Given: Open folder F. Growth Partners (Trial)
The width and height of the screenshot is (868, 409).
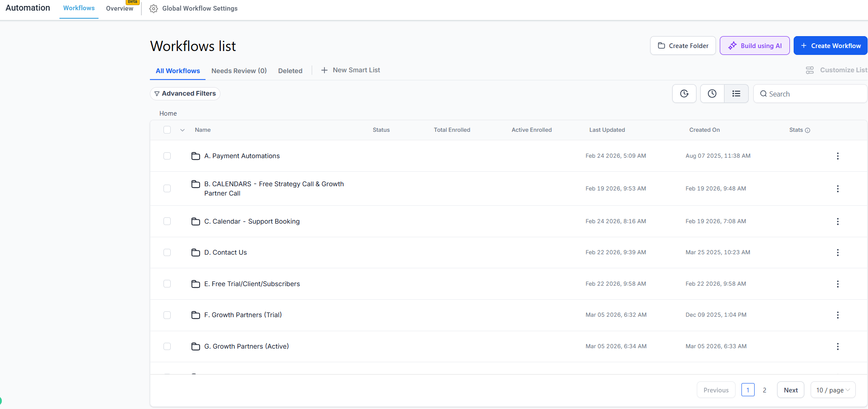Looking at the screenshot, I should click(x=243, y=315).
